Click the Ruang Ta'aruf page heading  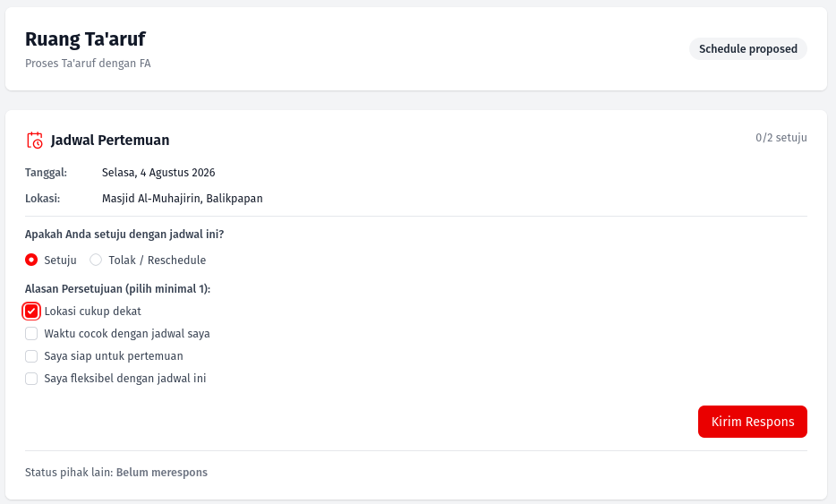85,38
